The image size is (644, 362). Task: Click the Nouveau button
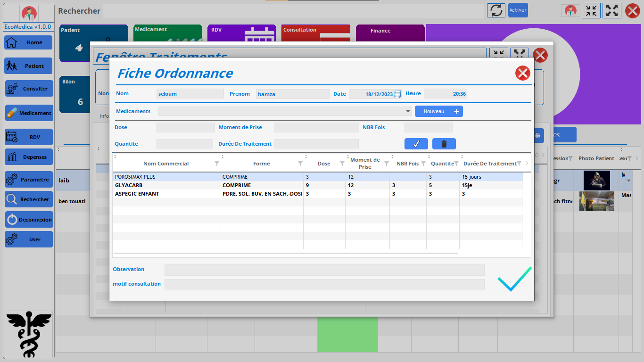coord(438,111)
